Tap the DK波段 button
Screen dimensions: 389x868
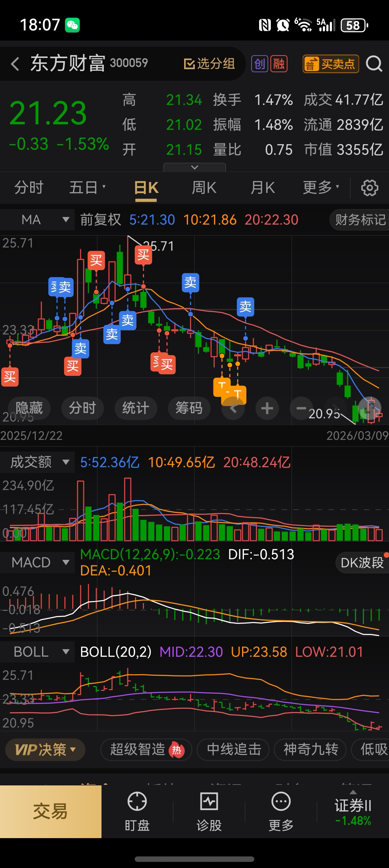coord(362,562)
